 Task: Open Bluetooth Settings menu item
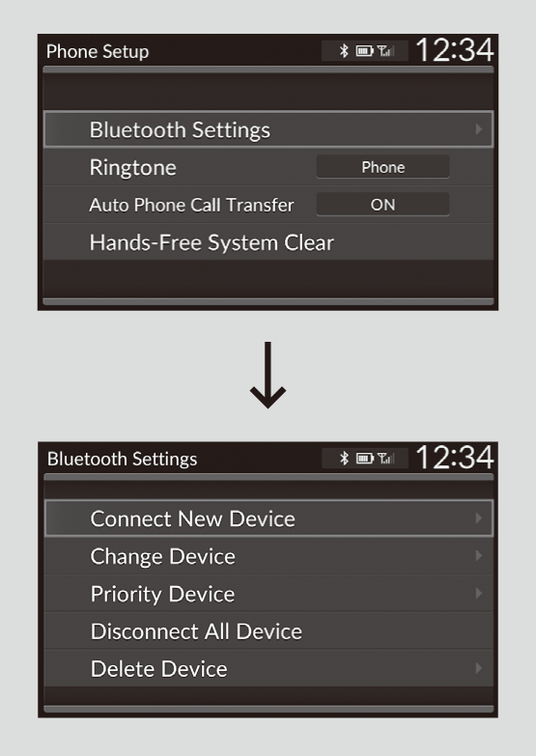268,129
